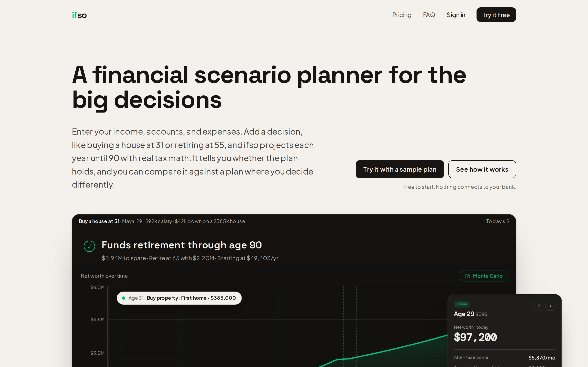Select the Age 31 Buy property marker
Viewport: 588px width, 367px height.
click(x=179, y=298)
